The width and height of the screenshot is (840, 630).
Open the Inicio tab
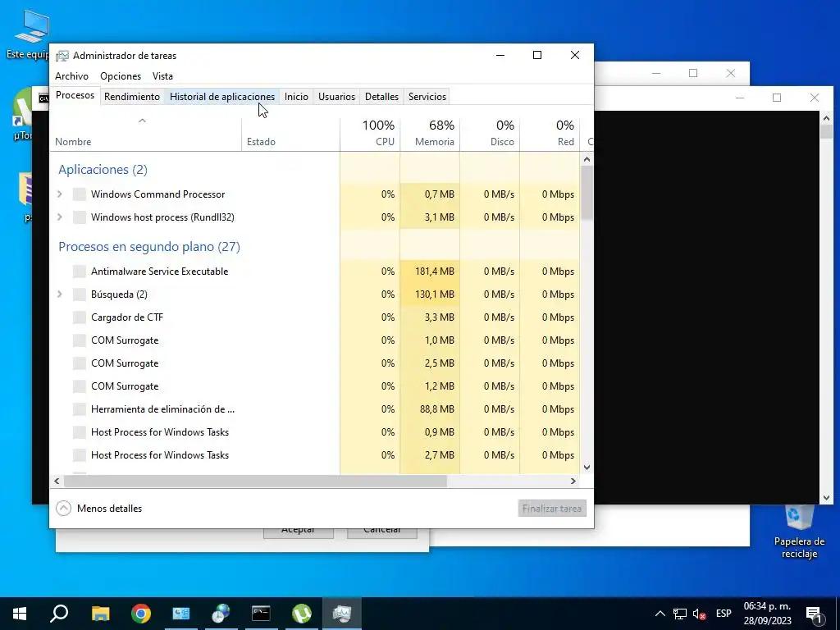(x=296, y=97)
